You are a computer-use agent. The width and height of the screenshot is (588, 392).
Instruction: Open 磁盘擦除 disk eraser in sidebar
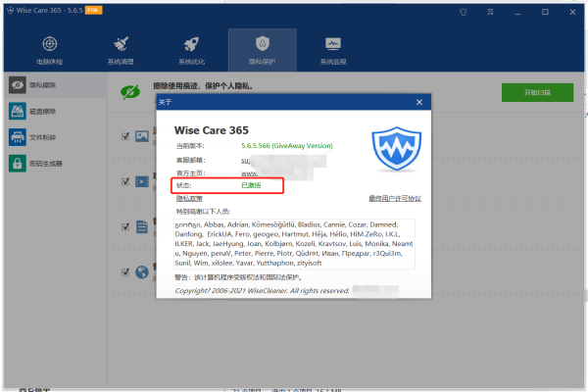coord(56,112)
